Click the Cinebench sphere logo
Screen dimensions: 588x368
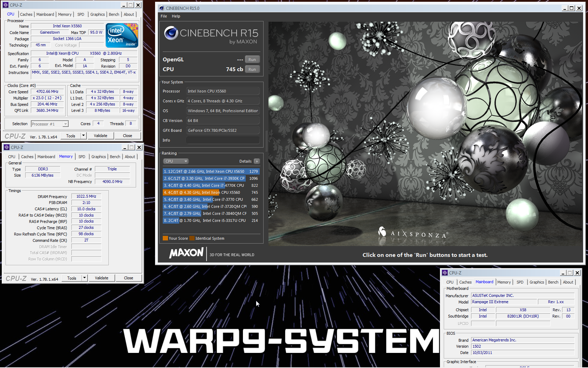point(171,33)
